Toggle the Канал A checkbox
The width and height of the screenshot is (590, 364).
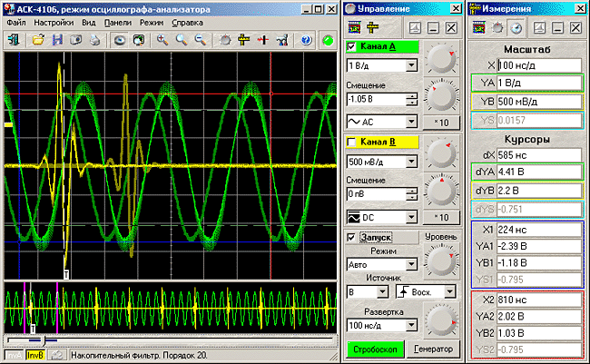(353, 47)
